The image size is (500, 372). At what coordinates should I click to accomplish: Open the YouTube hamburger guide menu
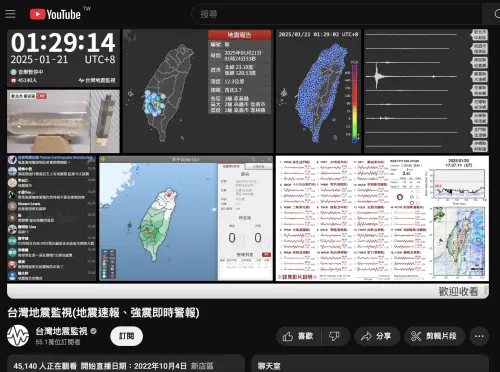[x=10, y=14]
